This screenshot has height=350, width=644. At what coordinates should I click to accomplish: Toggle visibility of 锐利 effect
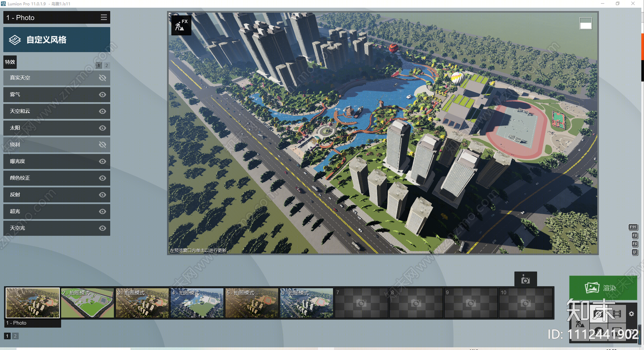pos(103,145)
